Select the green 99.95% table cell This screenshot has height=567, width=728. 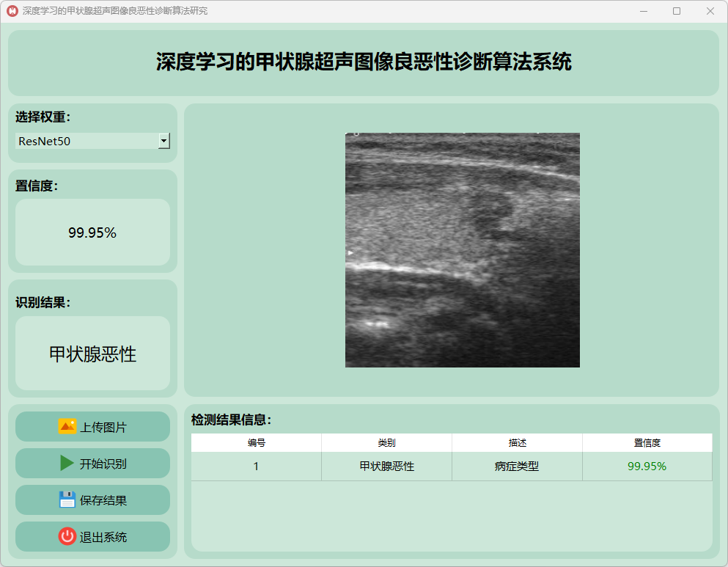click(x=647, y=467)
